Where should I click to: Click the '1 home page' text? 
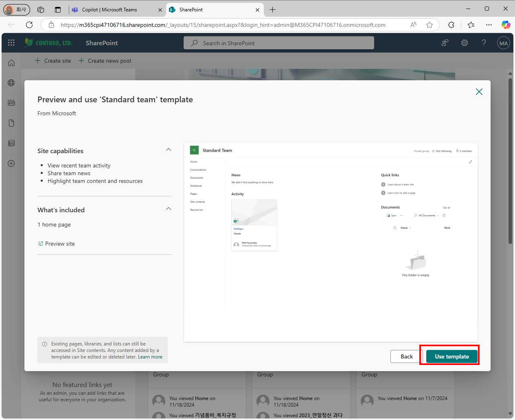[x=54, y=224]
